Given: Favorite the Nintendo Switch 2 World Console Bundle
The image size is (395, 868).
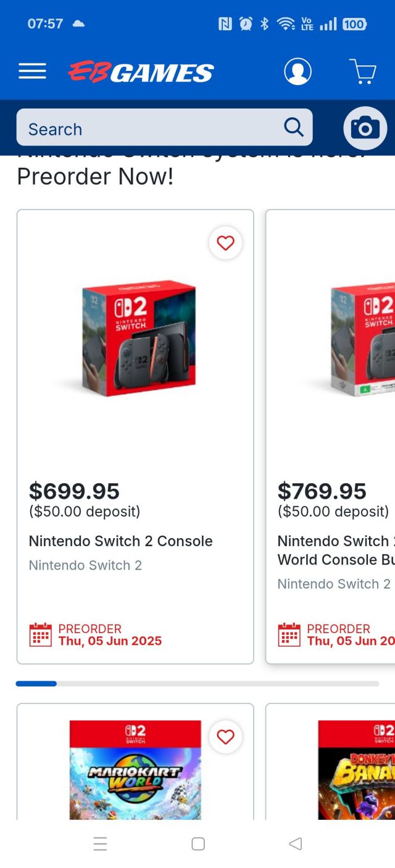Looking at the screenshot, I should click(393, 243).
